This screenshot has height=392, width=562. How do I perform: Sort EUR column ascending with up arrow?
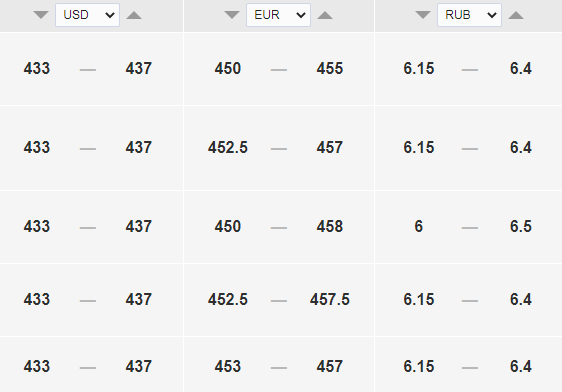point(325,15)
